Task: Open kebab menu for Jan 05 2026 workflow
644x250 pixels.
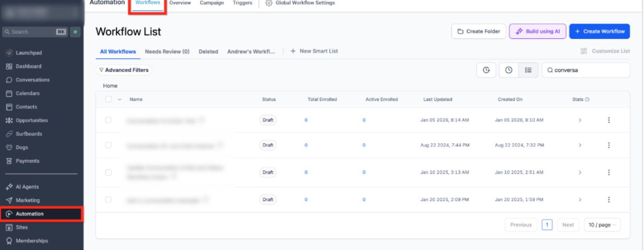Action: click(x=609, y=120)
